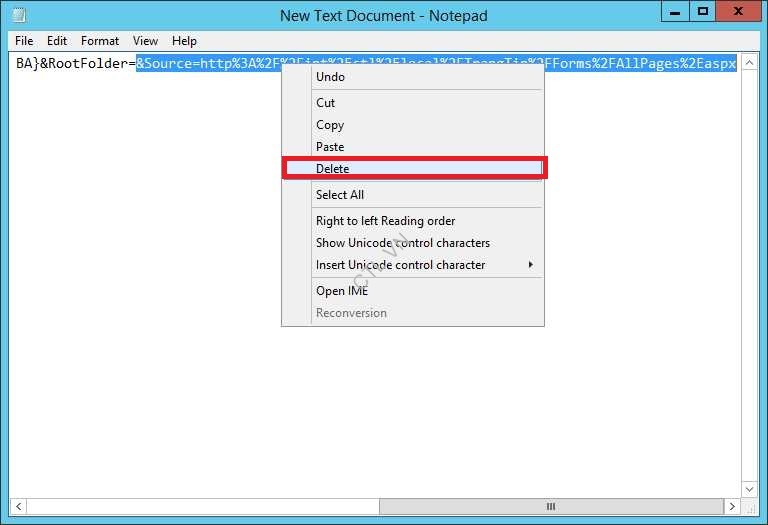Click the Notepad icon in title bar

pyautogui.click(x=19, y=15)
